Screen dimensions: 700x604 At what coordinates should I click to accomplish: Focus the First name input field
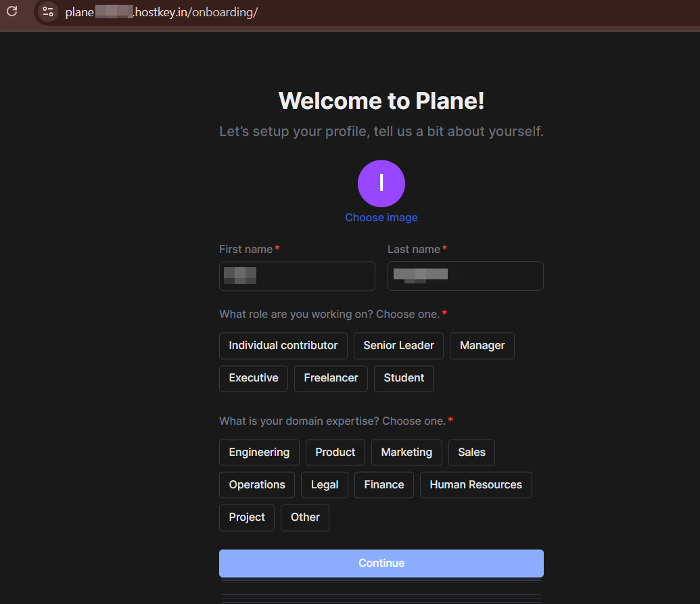tap(297, 276)
